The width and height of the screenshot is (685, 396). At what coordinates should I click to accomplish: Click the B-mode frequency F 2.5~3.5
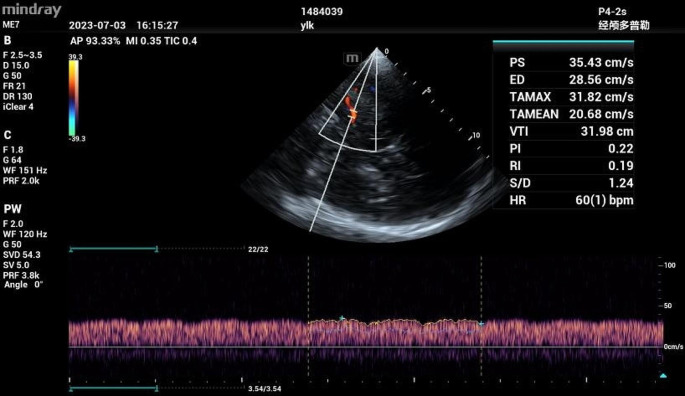point(22,55)
